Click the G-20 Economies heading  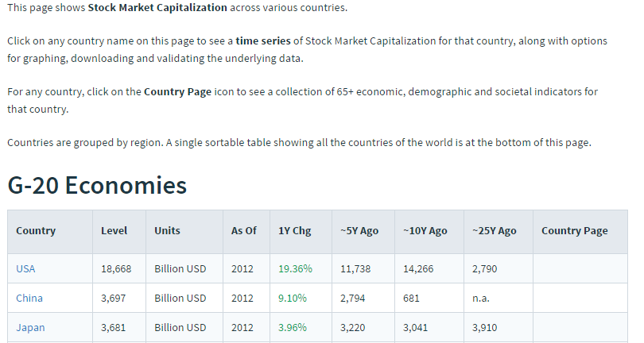pos(97,185)
